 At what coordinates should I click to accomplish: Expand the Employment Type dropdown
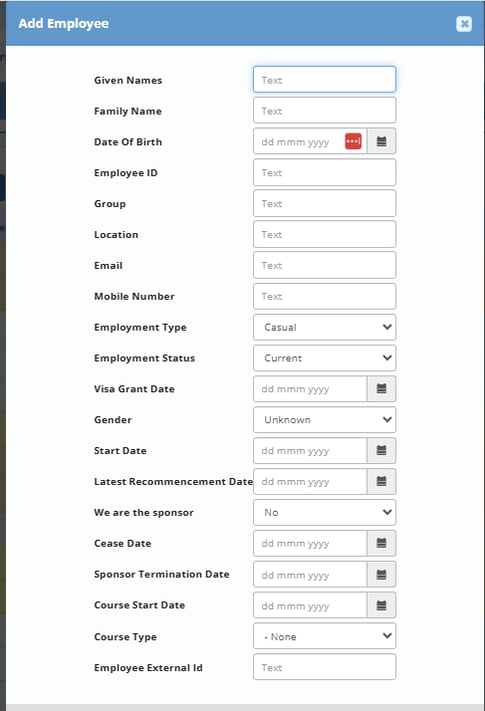tap(325, 327)
